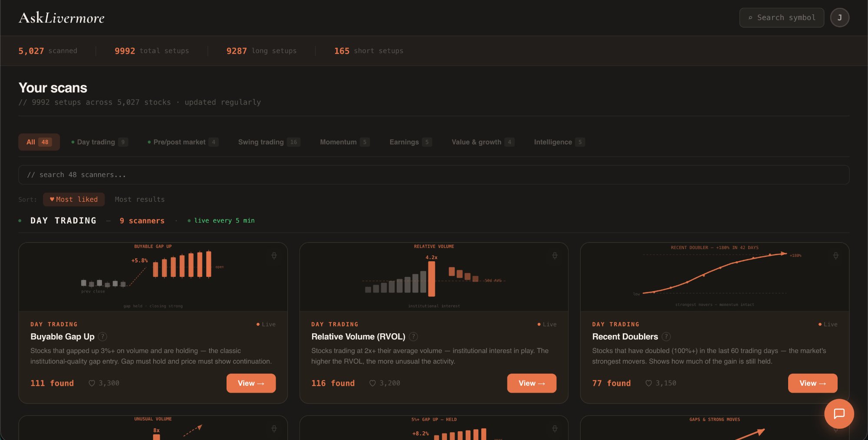Open the chat widget in the corner
Screen dimensions: 868x440
[x=839, y=414]
